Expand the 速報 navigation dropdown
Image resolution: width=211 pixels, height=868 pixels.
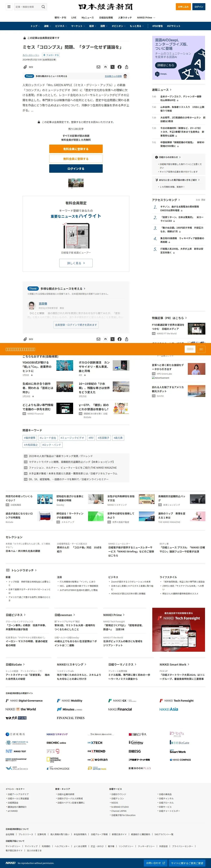(47, 26)
